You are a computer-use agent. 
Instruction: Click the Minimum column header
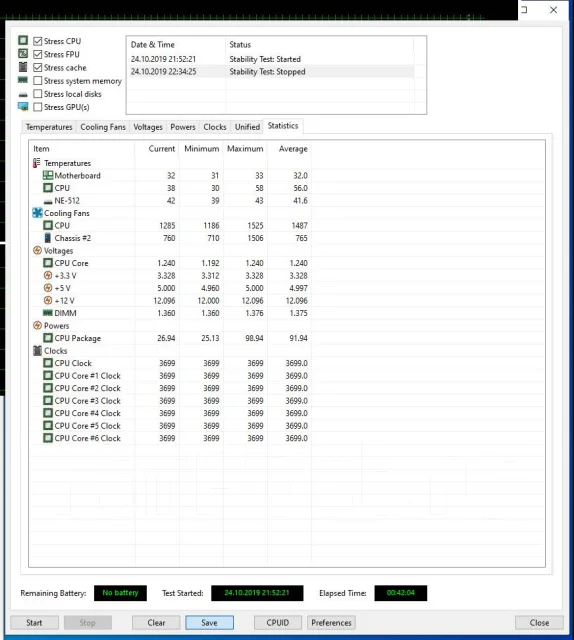pos(201,149)
